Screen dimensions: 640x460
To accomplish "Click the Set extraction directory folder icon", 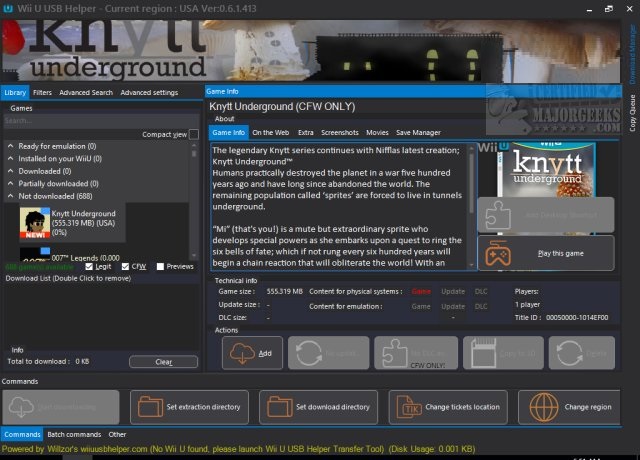I will pyautogui.click(x=150, y=408).
